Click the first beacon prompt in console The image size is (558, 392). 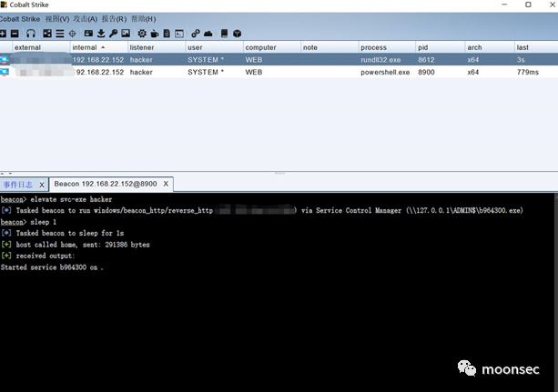point(13,199)
